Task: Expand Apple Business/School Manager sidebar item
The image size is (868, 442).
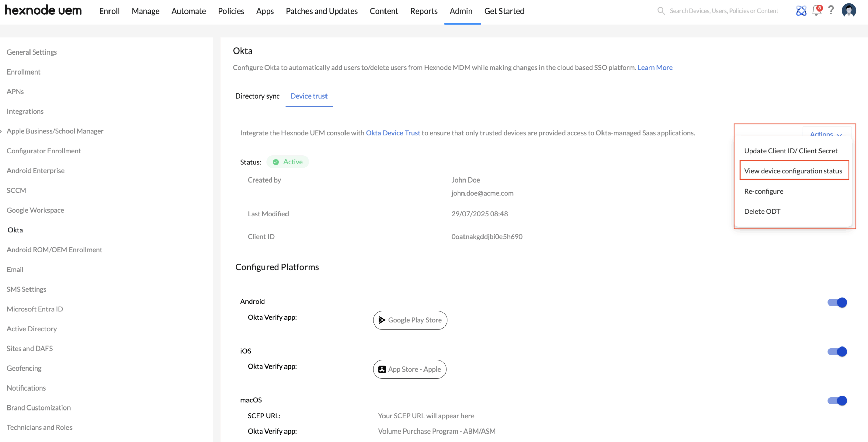Action: pos(55,131)
